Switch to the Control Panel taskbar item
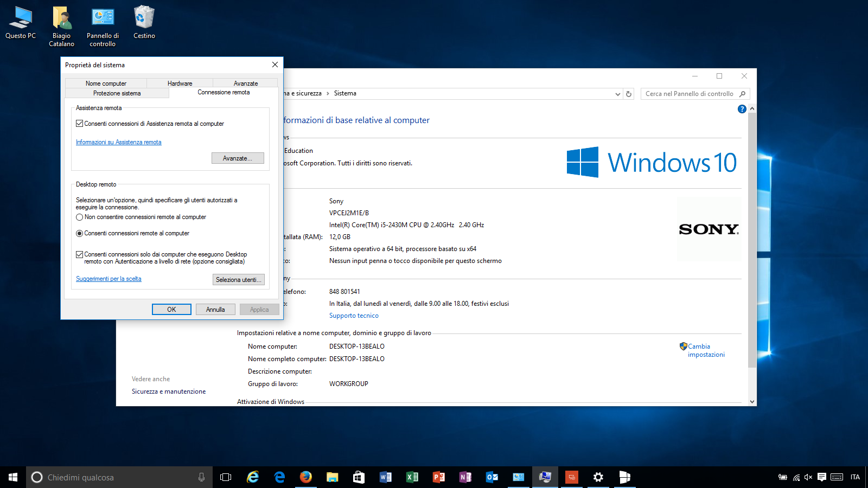The image size is (868, 488). click(518, 477)
